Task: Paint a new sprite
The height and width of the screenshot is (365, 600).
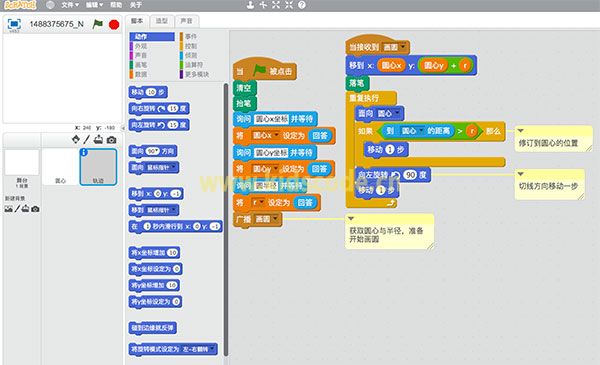Action: 87,140
